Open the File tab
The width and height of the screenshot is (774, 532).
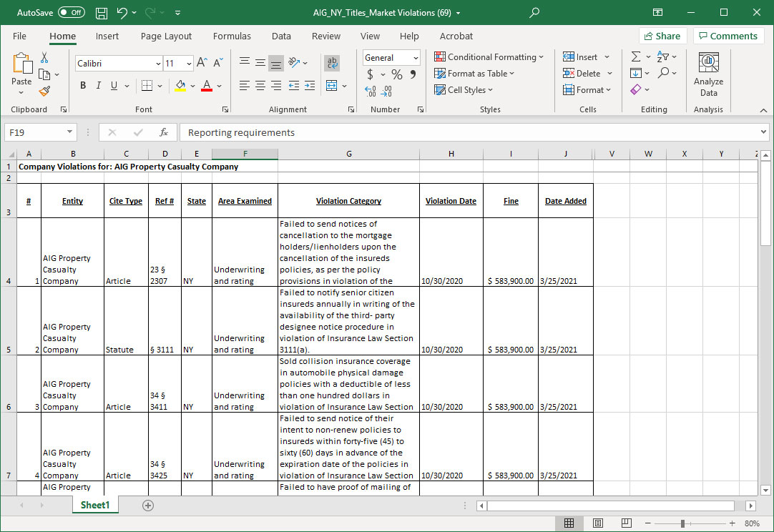coord(20,36)
